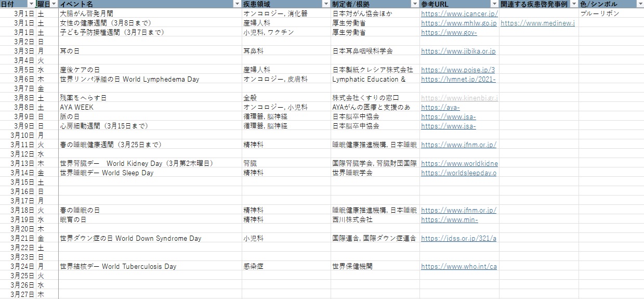Select the 日本耳鼻咽喉科学会 cell
This screenshot has width=644, height=299.
coord(362,51)
